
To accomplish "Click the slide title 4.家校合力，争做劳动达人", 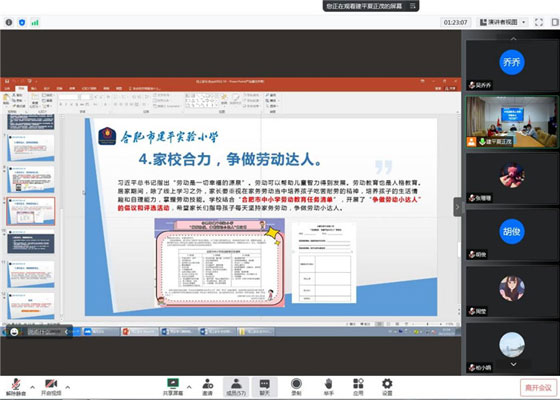I will pos(230,159).
